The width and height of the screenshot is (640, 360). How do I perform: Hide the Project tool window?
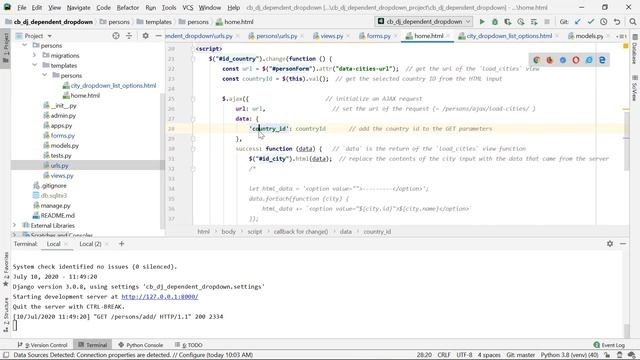(158, 36)
